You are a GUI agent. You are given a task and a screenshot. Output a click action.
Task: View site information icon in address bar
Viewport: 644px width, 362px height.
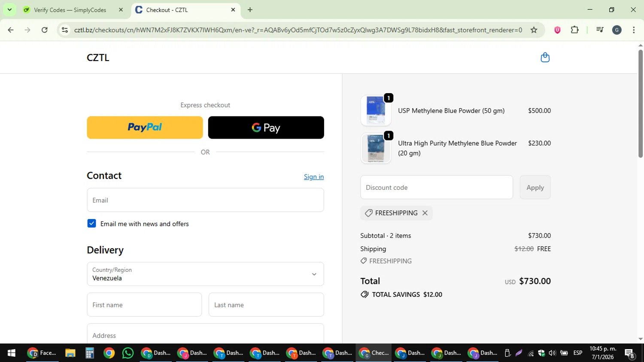pyautogui.click(x=65, y=30)
